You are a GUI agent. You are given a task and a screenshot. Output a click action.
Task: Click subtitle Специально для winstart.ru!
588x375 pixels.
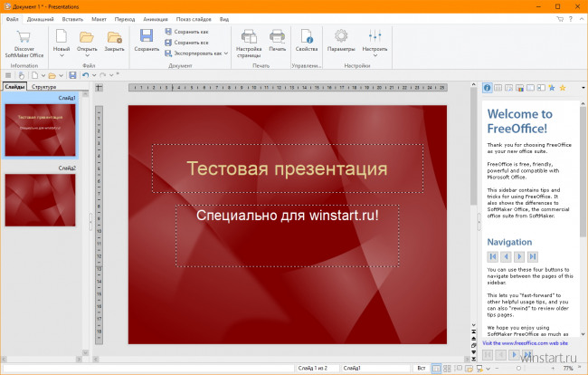click(288, 216)
